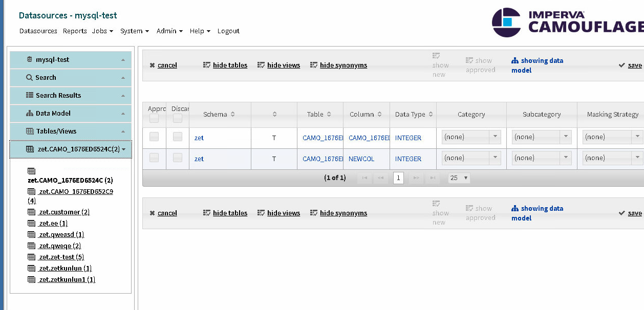Toggle hide synonyms in top toolbar
Screen dimensions: 644x310
[338, 65]
